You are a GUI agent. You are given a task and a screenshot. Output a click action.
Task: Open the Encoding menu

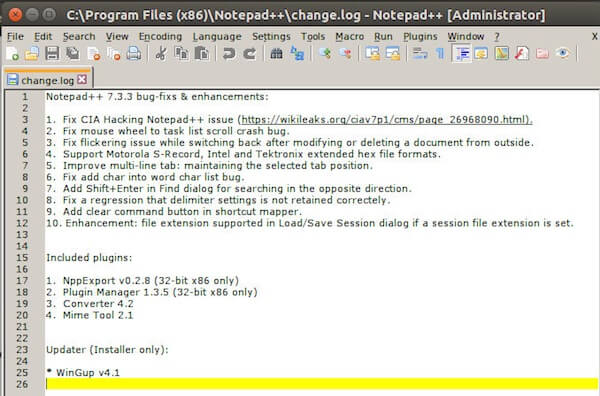(160, 37)
